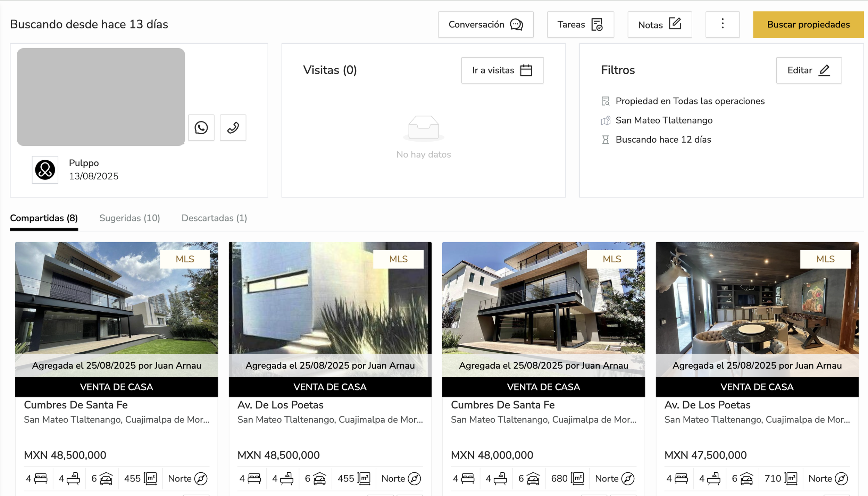This screenshot has width=868, height=496.
Task: Click compass orientation icon on first card
Action: (x=201, y=479)
